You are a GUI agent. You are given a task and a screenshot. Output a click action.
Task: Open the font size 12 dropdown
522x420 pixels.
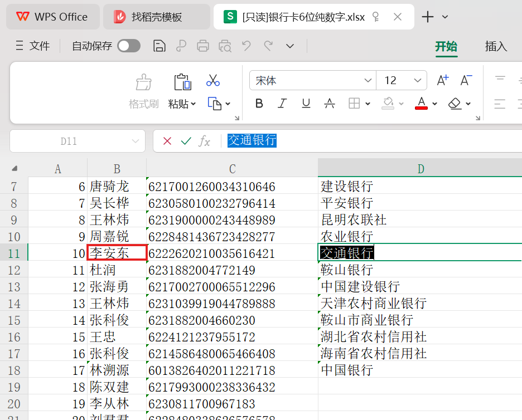[418, 81]
